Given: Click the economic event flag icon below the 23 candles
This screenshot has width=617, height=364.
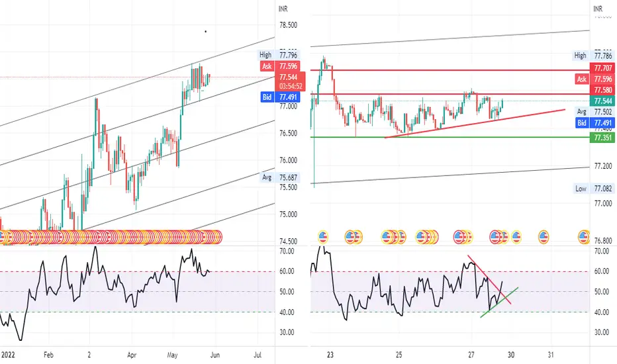Looking at the screenshot, I should (x=323, y=237).
